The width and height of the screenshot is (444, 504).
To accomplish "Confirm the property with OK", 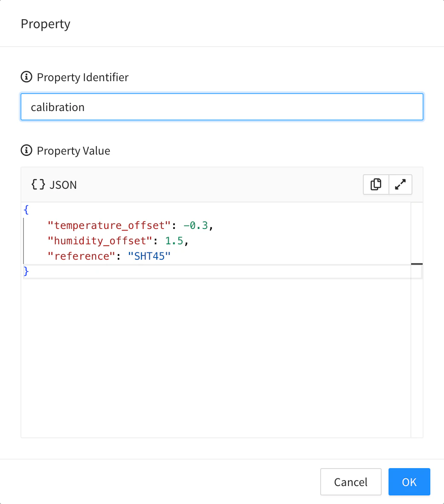I will pos(409,482).
